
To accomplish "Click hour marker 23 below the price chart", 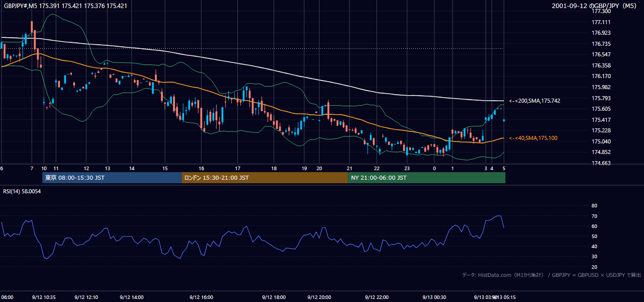I will pos(407,168).
